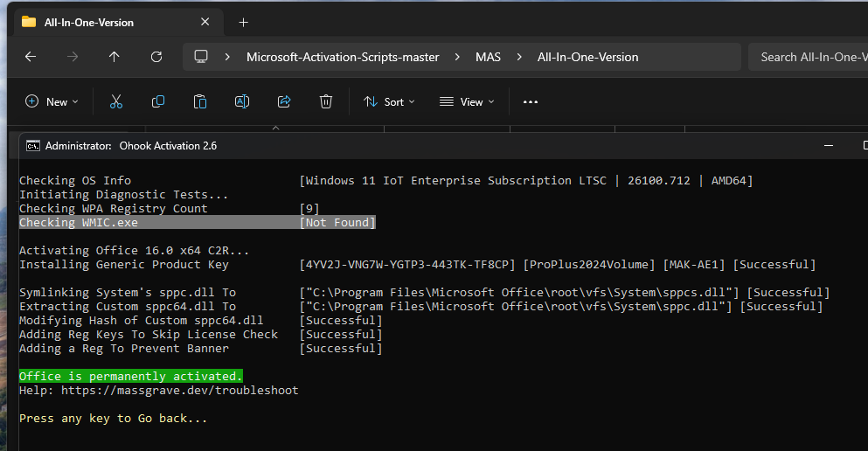Click folder icon on All-In-One-Version tab
This screenshot has height=451, width=868.
29,22
